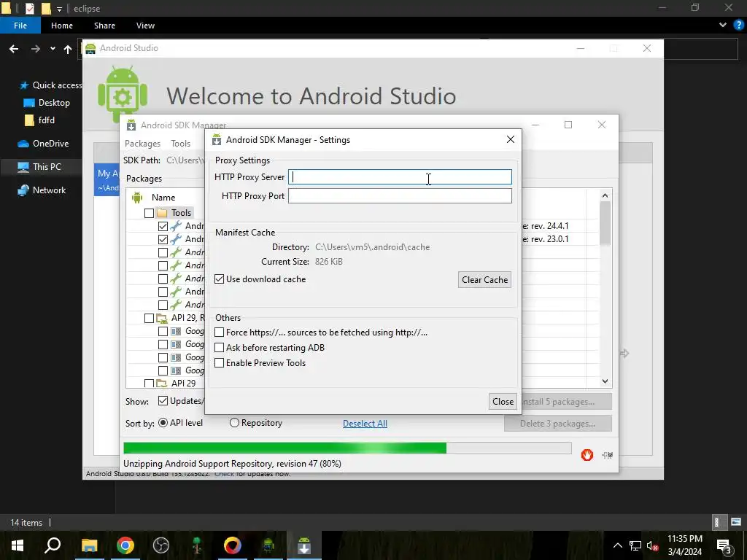
Task: Click the Tools folder icon in packages
Action: pos(162,213)
